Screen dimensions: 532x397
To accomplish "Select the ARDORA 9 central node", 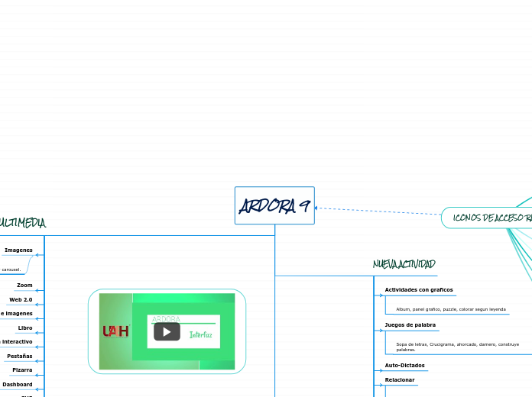I will pyautogui.click(x=274, y=205).
